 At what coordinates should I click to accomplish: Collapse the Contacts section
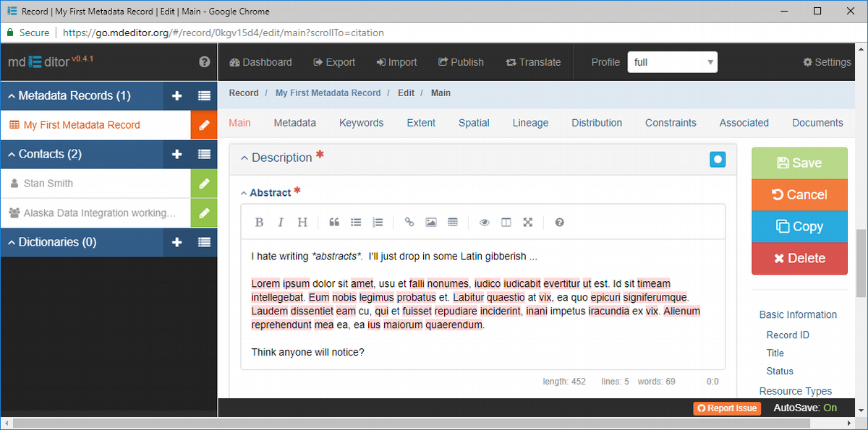[12, 154]
